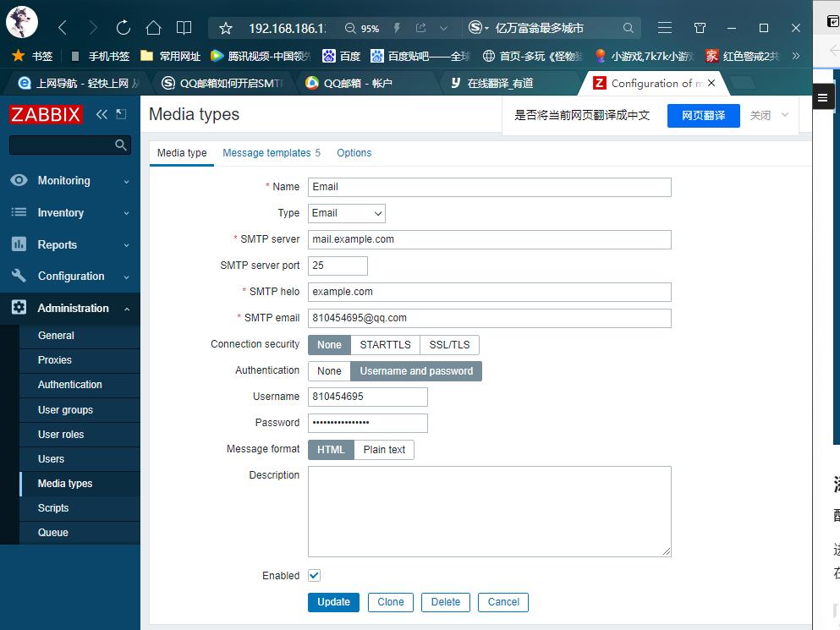The height and width of the screenshot is (630, 840).
Task: Click the SMTP server port field
Action: [x=338, y=266]
